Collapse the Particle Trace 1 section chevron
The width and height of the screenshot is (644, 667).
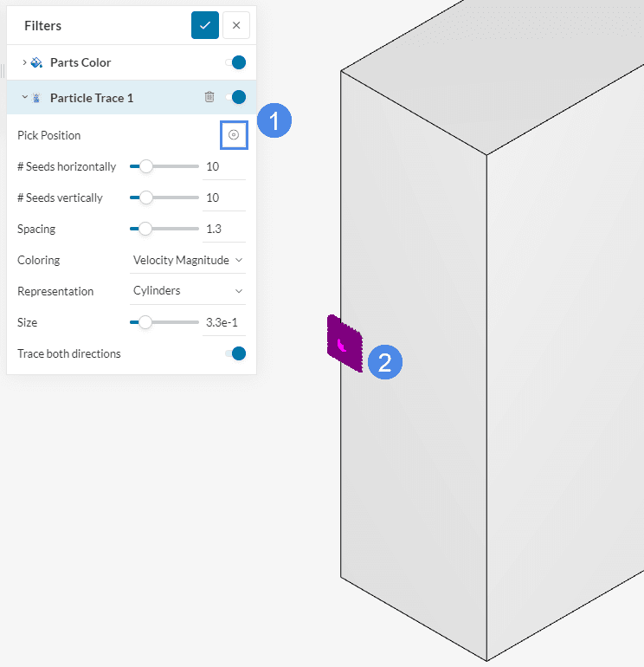[24, 98]
